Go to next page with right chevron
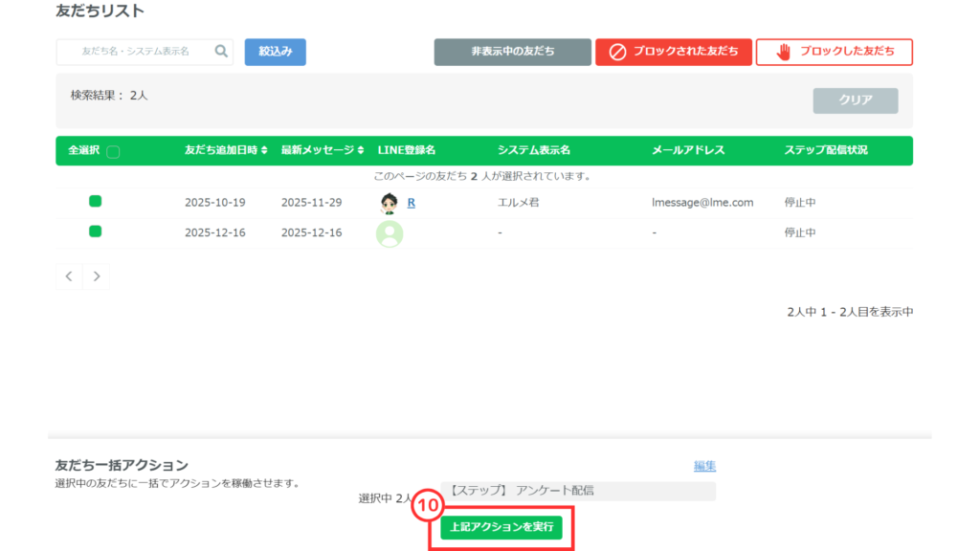 [x=96, y=276]
